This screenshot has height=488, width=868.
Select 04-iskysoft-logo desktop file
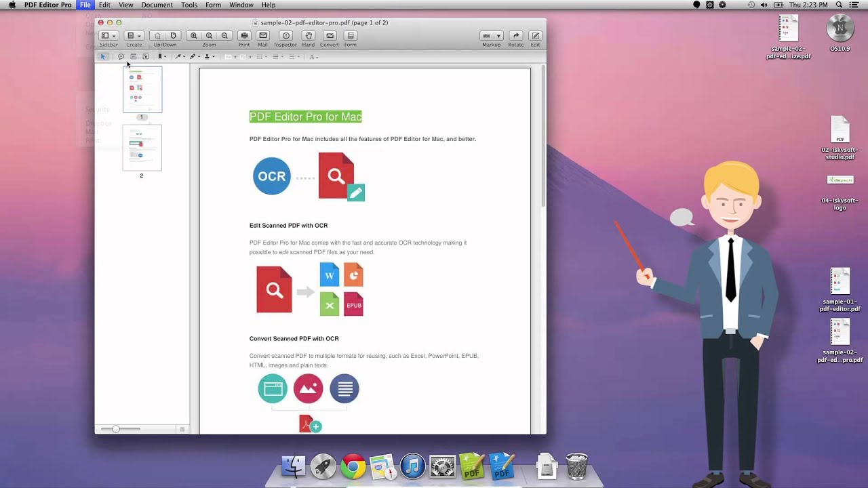(840, 192)
